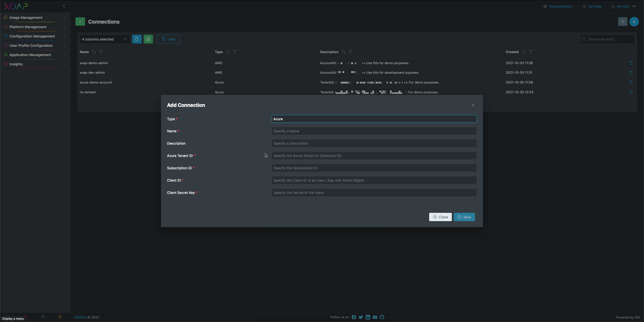Select the xoap-dev-admin row name
Screen dimensions: 644x322
pyautogui.click(x=92, y=72)
